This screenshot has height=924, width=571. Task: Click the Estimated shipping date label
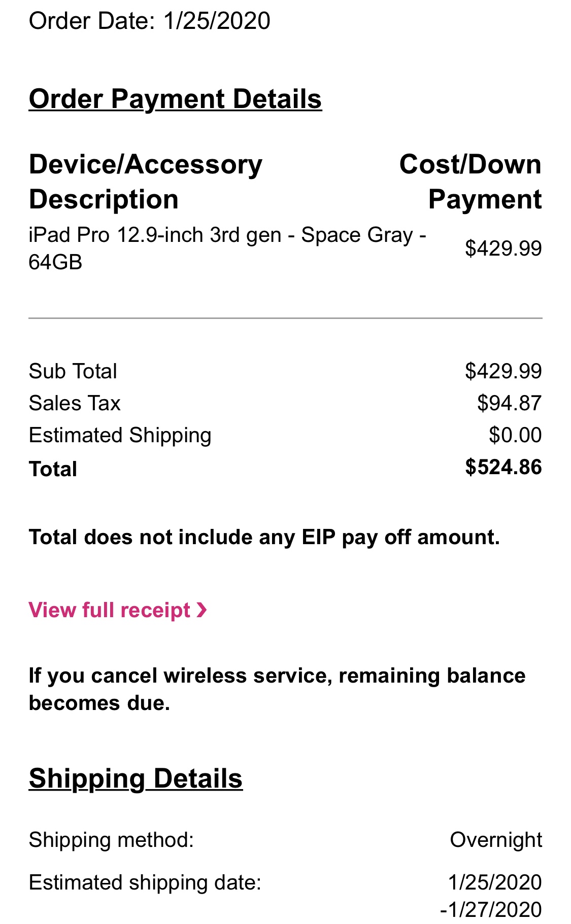tap(145, 883)
